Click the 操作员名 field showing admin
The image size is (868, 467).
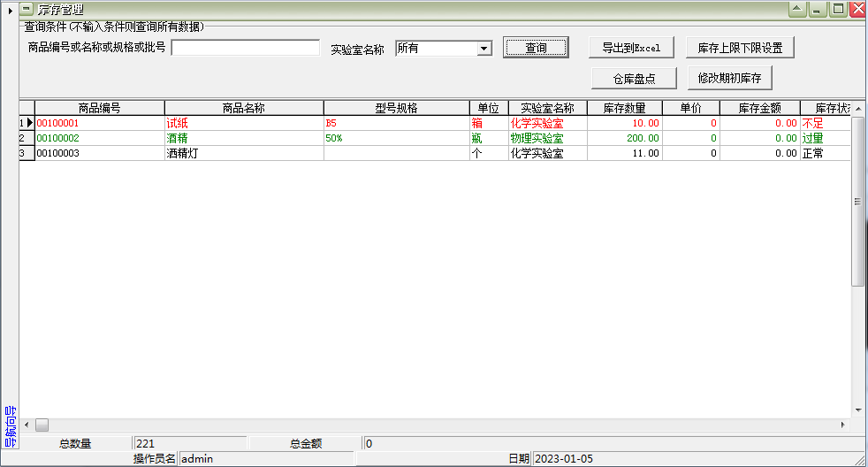[x=266, y=459]
